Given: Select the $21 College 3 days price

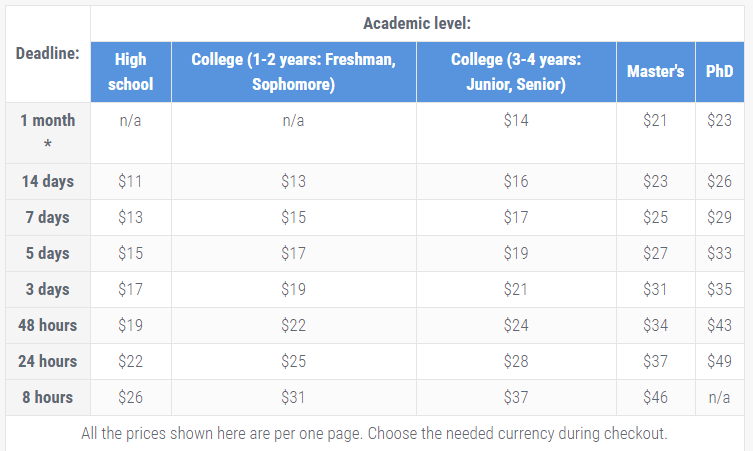Looking at the screenshot, I should click(x=516, y=289).
